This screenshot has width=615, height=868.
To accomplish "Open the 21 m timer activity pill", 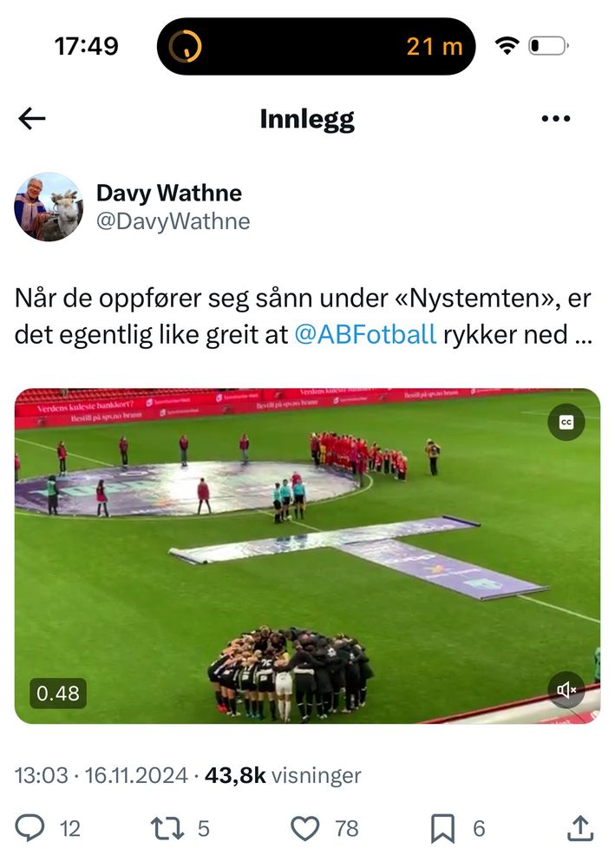I will click(316, 47).
